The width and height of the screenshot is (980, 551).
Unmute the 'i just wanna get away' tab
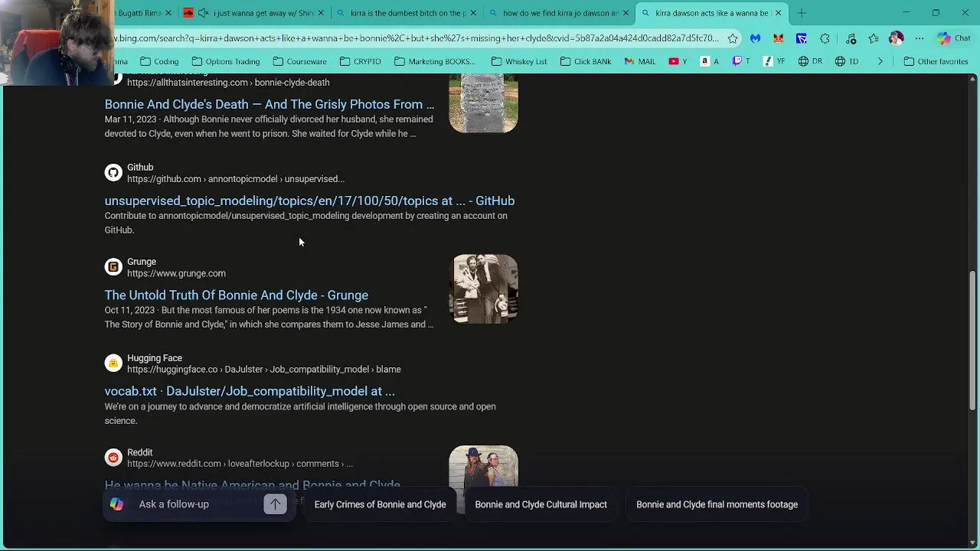point(203,13)
